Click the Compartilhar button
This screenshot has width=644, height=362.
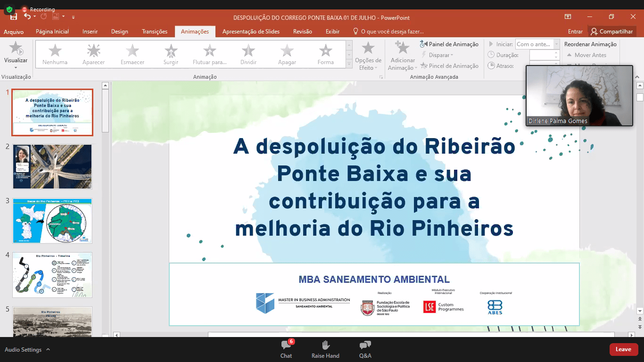[612, 32]
